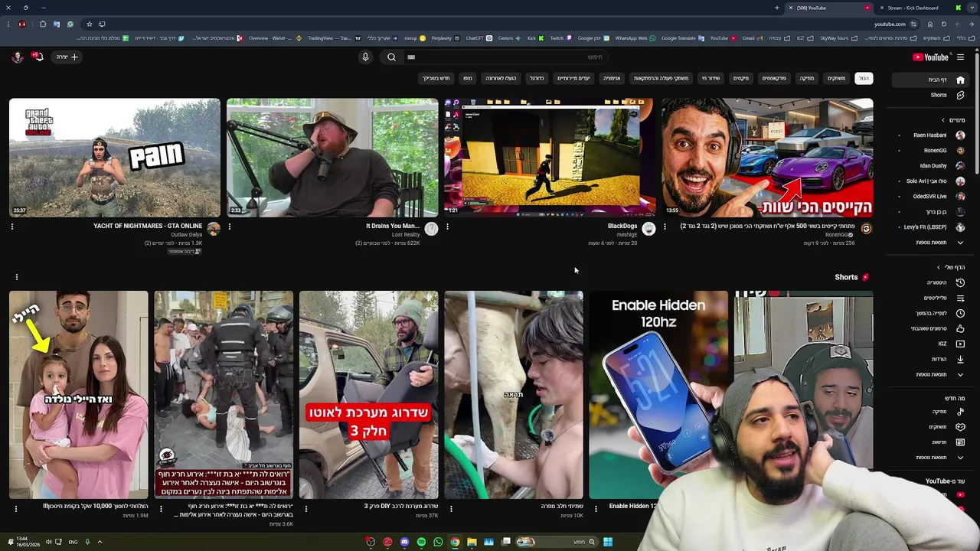This screenshot has height=551, width=980.
Task: Show hidden system tray icons
Action: [x=100, y=542]
